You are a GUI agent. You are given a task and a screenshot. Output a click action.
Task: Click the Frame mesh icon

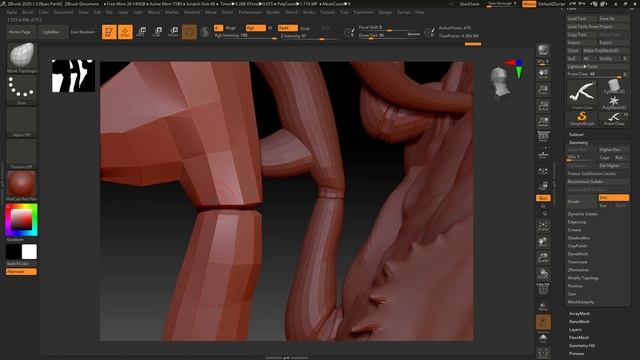[x=543, y=226]
